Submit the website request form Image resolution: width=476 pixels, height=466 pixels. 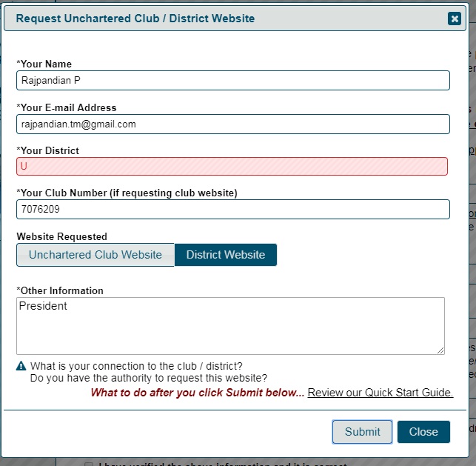[362, 432]
